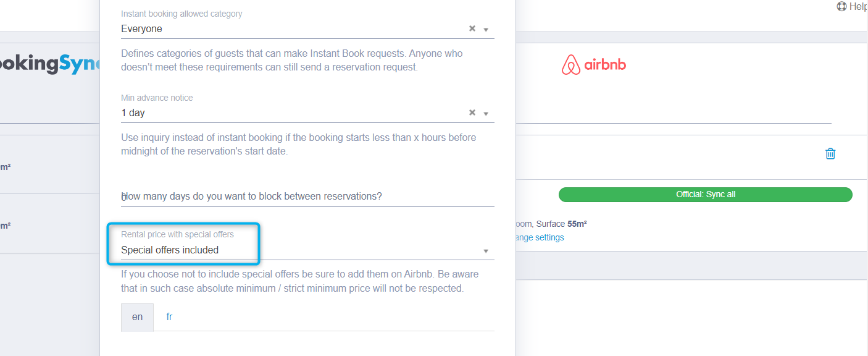Screen dimensions: 868x356
Task: Switch to the 'fr' language tab
Action: coord(169,316)
